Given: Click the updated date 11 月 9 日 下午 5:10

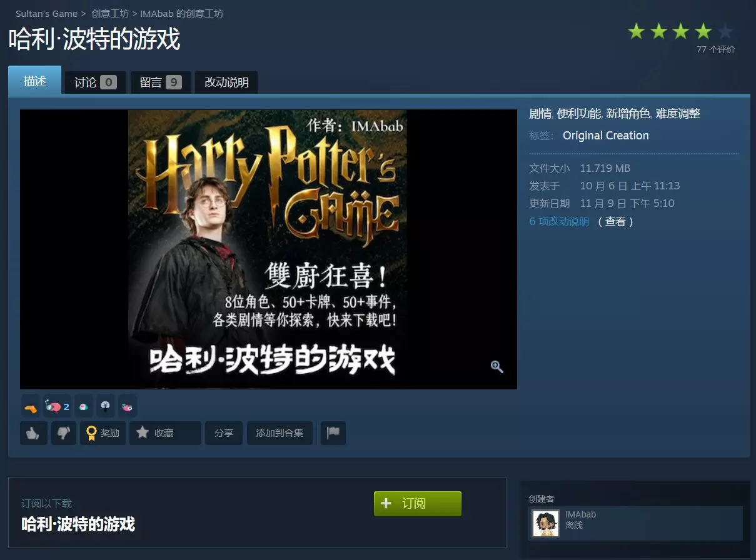Looking at the screenshot, I should tap(627, 203).
